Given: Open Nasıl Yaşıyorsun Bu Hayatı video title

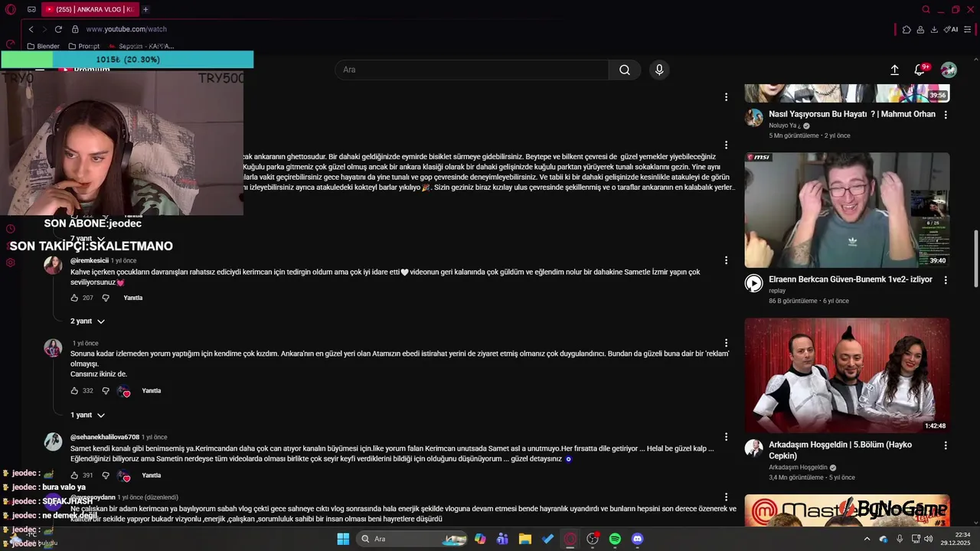Looking at the screenshot, I should [x=852, y=114].
